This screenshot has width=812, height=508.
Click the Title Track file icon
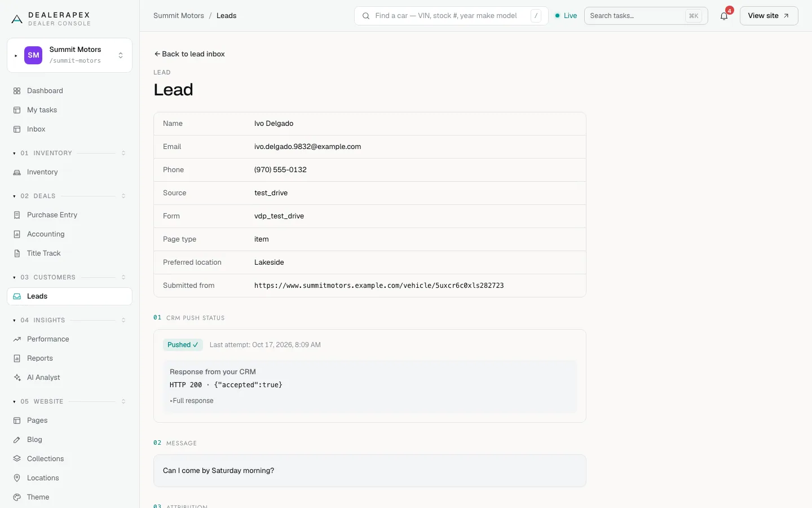(17, 253)
